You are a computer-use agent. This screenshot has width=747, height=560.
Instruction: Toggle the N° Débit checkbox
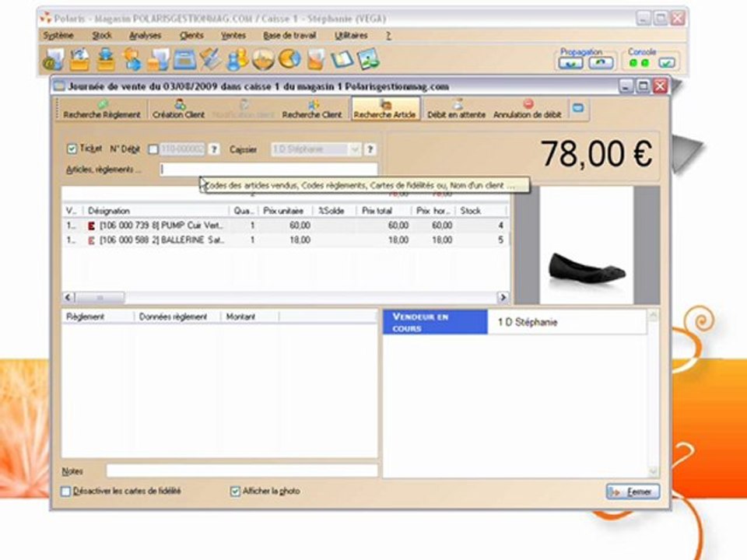153,149
